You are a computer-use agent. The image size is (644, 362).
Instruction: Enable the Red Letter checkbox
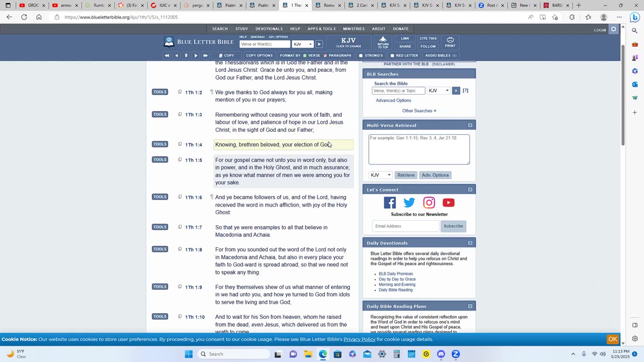tap(392, 55)
